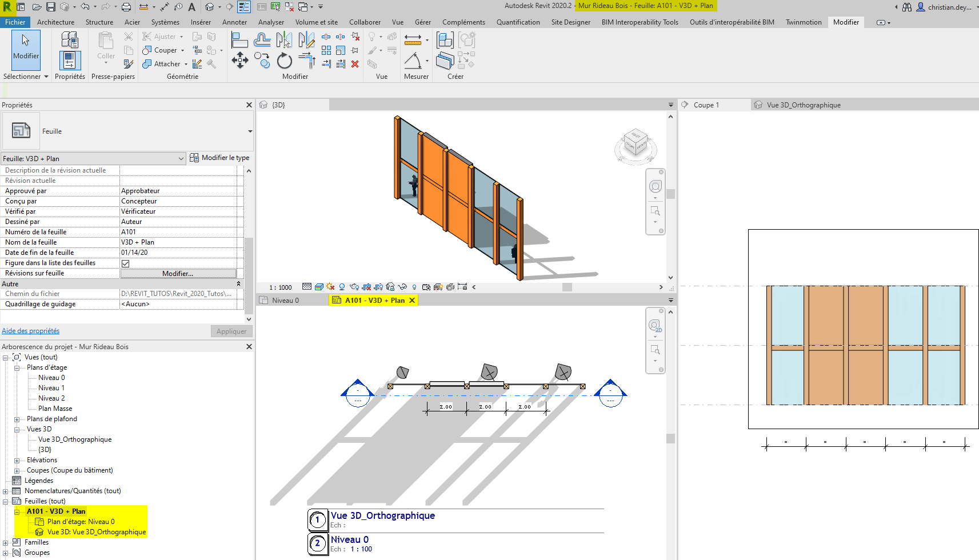Click the Print icon in quick access toolbar
The height and width of the screenshot is (560, 979).
[x=126, y=7]
